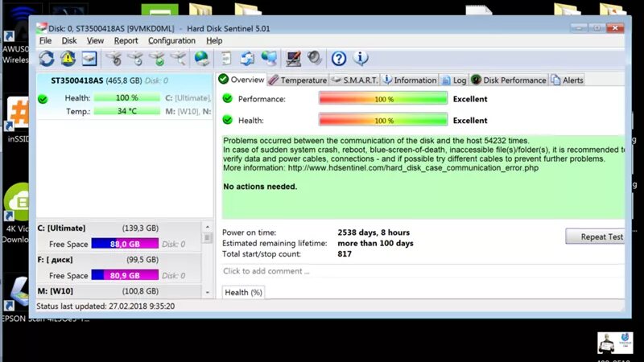Open configuration via the monitor-with-pencil icon
The image size is (644, 362).
tap(293, 59)
